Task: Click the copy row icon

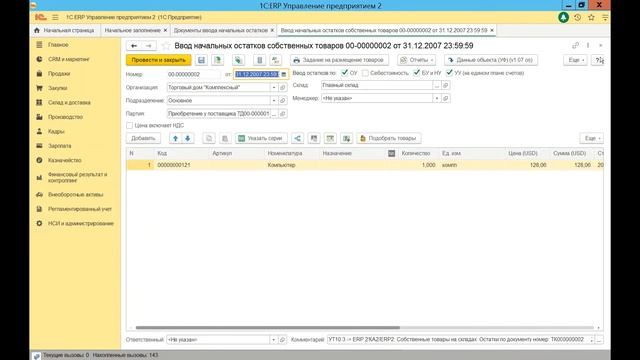Action: tap(209, 138)
